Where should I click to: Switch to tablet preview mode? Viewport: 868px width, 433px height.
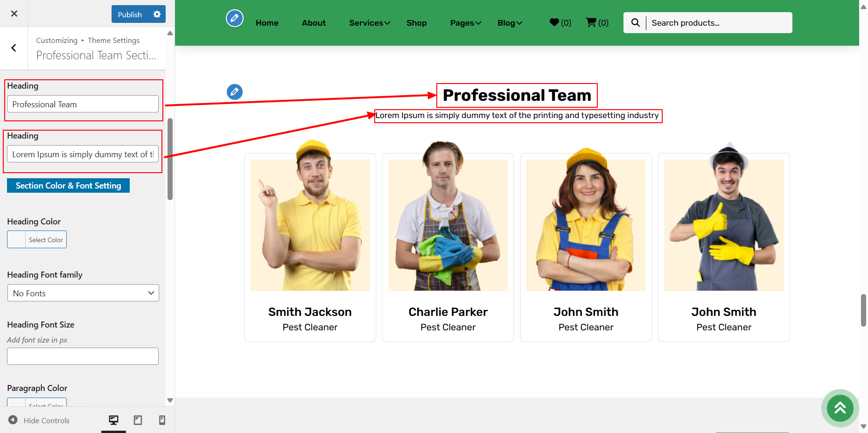138,420
